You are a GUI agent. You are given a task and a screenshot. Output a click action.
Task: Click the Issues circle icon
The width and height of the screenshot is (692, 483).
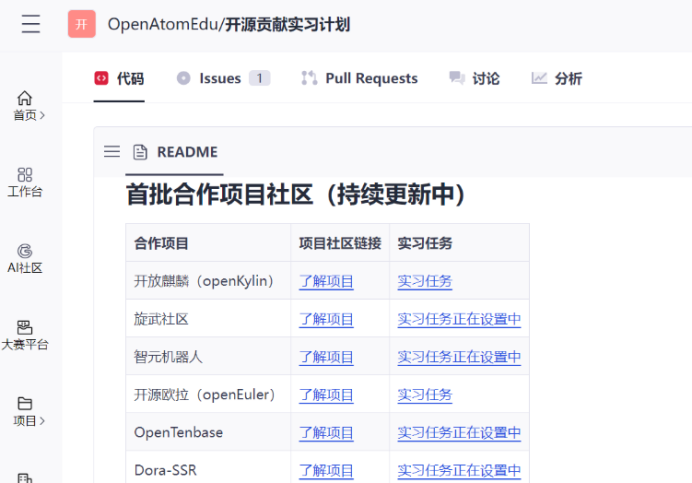(184, 78)
